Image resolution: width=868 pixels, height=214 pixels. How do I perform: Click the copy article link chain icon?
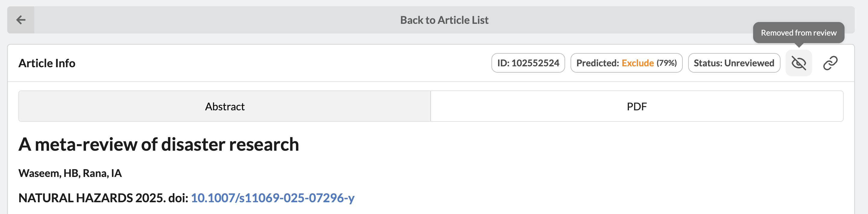pos(830,63)
